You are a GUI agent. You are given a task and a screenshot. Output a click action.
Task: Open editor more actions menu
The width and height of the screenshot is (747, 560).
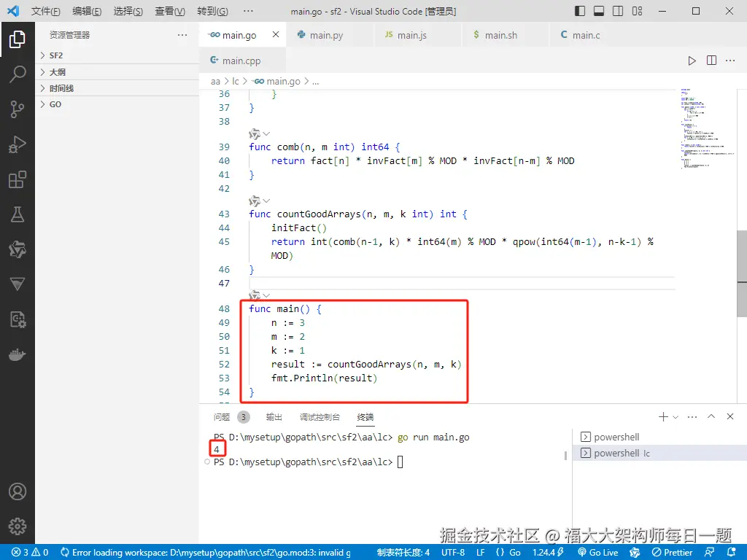coord(730,61)
